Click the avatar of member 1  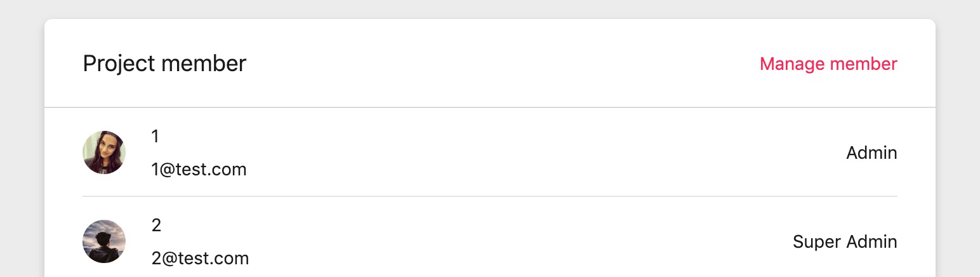click(x=104, y=152)
